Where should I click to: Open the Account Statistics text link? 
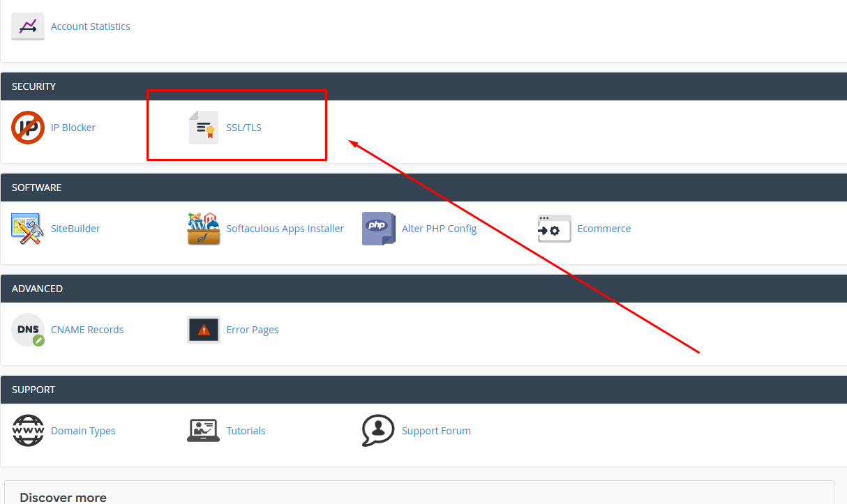point(90,26)
